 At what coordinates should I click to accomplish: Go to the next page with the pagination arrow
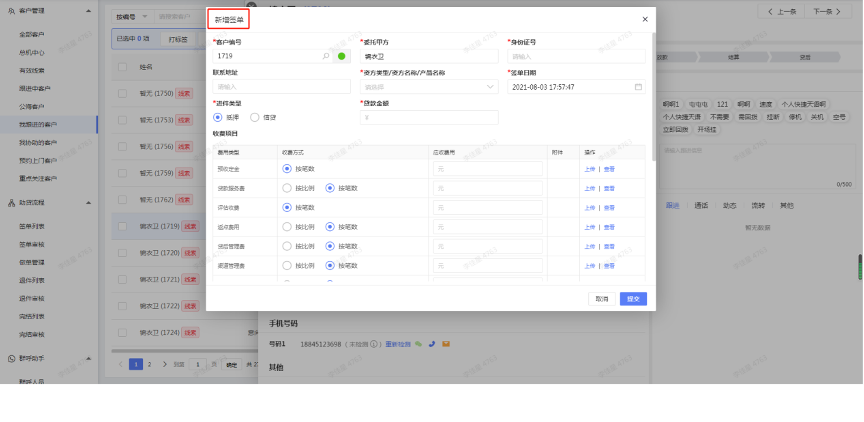coord(164,364)
